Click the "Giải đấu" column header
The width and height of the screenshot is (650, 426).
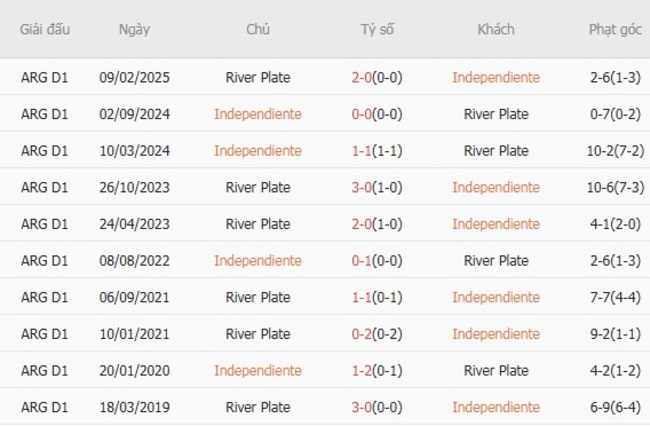[45, 29]
